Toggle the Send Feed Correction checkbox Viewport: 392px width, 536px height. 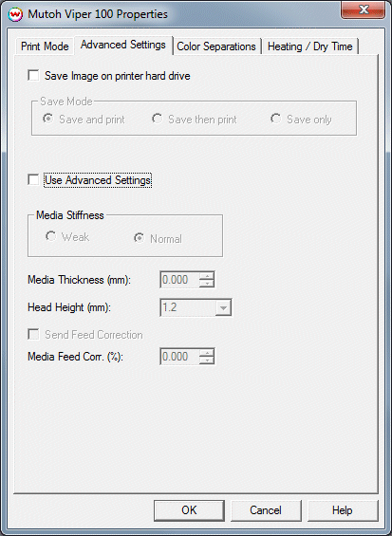(x=33, y=334)
